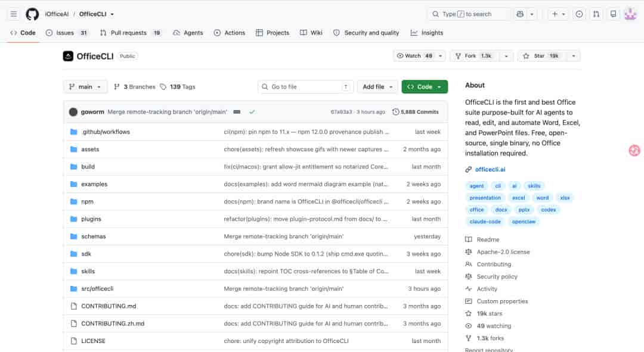Open the Add file dropdown
Screen dimensions: 644x352
click(x=377, y=87)
